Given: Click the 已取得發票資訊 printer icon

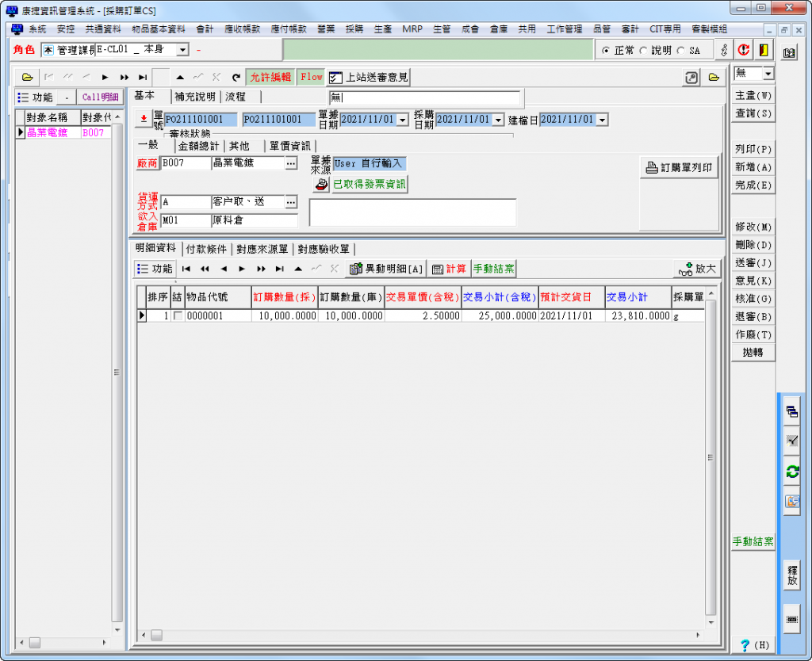Looking at the screenshot, I should [320, 184].
